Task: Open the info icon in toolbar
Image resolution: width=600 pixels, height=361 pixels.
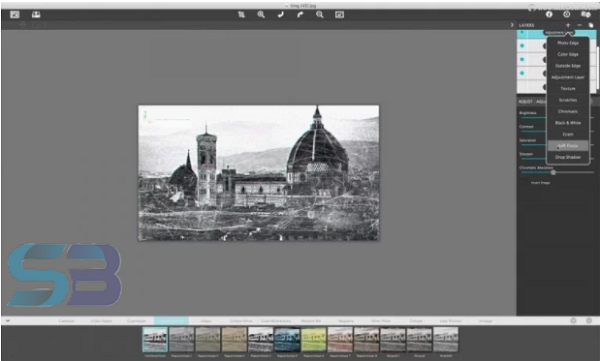Action: tap(549, 14)
